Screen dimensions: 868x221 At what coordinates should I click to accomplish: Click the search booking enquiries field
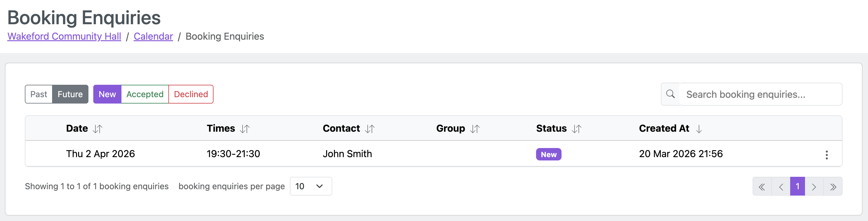760,94
